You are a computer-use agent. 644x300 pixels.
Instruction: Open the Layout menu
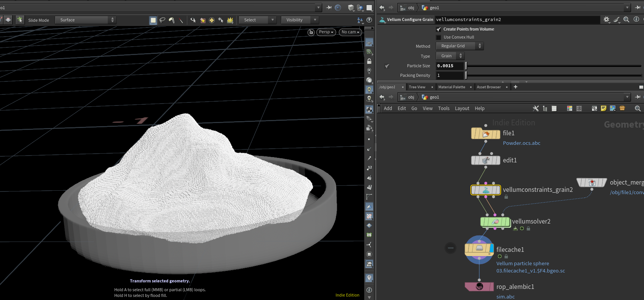tap(462, 109)
